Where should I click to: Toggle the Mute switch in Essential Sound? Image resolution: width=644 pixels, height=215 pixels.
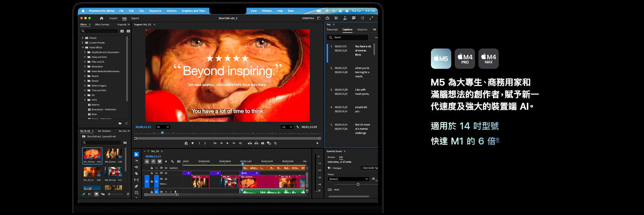click(x=330, y=190)
